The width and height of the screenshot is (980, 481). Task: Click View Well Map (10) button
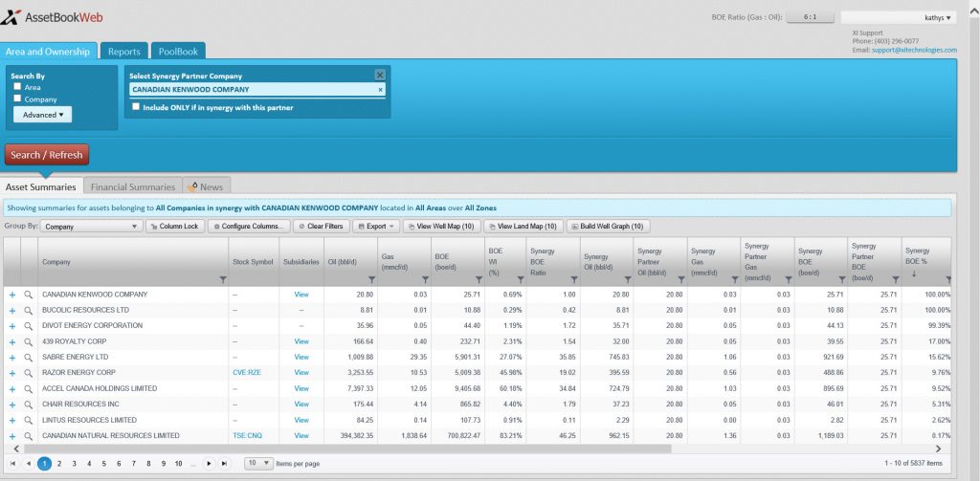click(x=441, y=227)
